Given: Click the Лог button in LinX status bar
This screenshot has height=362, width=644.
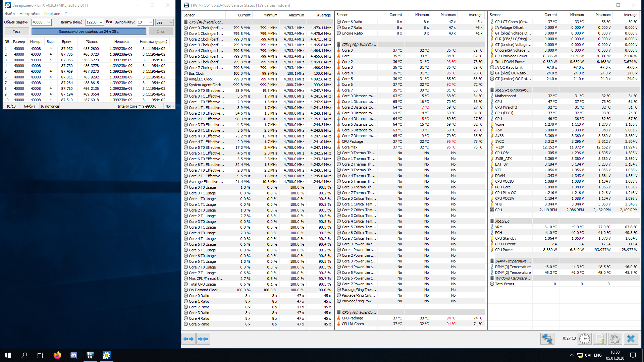Looking at the screenshot, I should coord(169,106).
